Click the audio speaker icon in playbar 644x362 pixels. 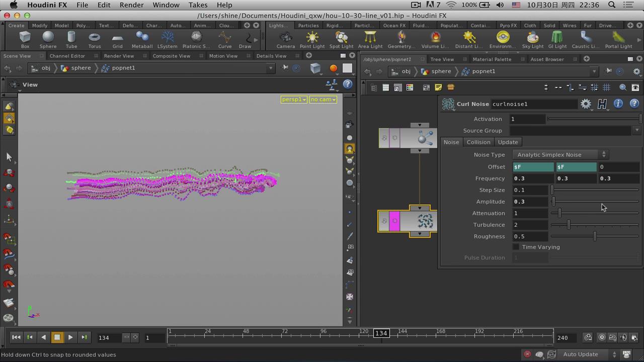[624, 337]
